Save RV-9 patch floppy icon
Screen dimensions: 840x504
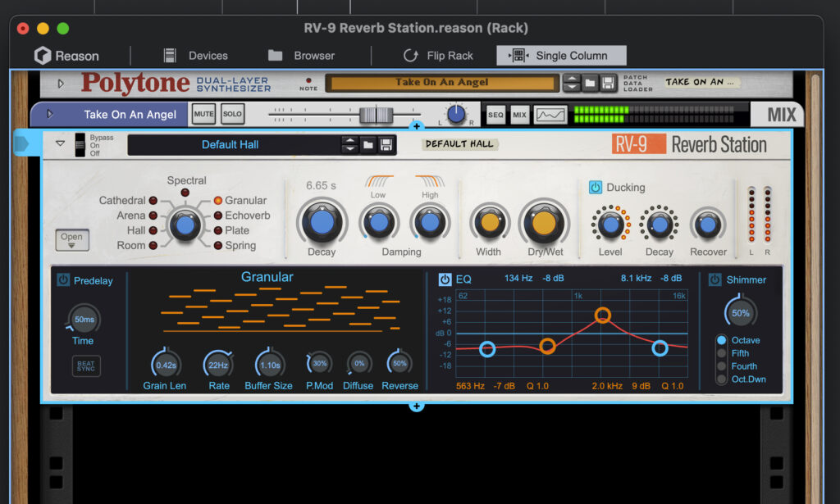click(386, 144)
